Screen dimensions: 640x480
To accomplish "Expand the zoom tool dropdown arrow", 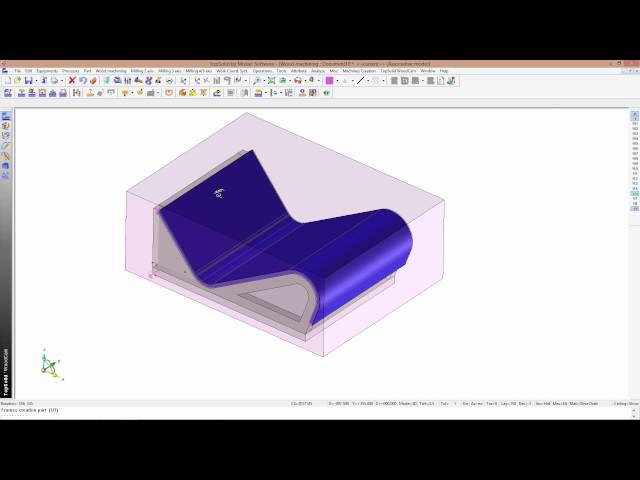I will tap(265, 80).
